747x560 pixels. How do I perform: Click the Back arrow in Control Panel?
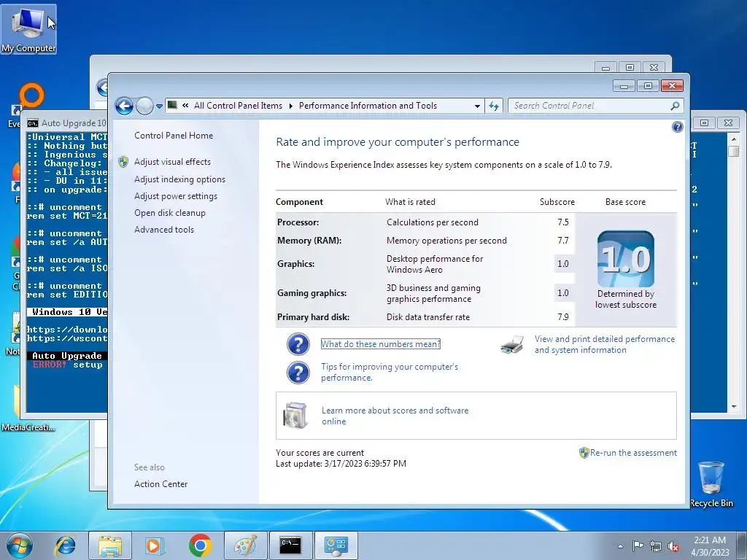(x=124, y=106)
